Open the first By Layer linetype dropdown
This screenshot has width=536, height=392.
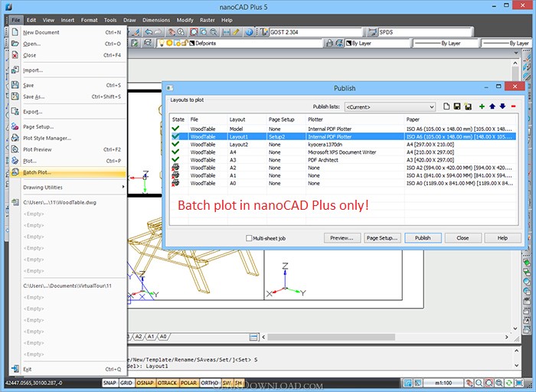446,44
